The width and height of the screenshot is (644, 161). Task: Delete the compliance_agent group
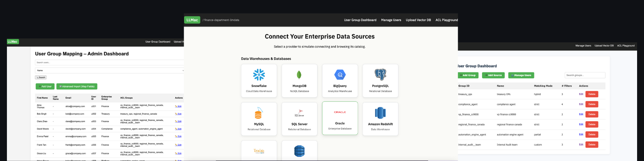(592, 104)
